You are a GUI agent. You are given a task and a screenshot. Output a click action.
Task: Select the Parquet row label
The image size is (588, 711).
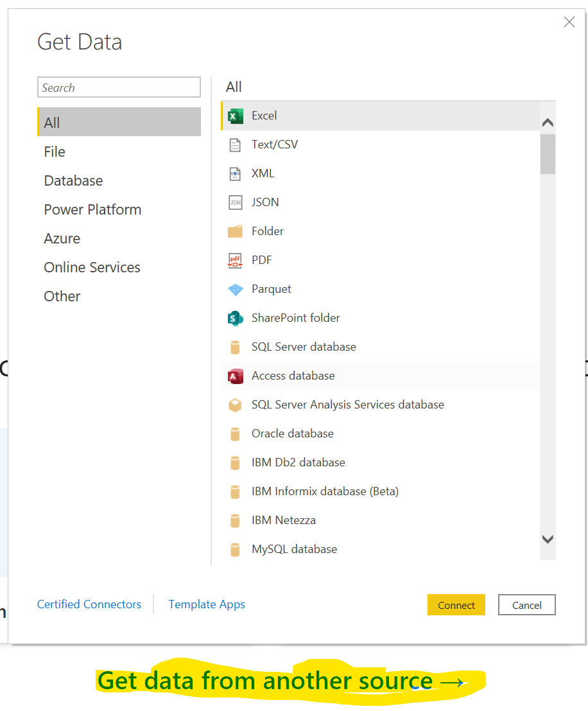click(x=271, y=289)
